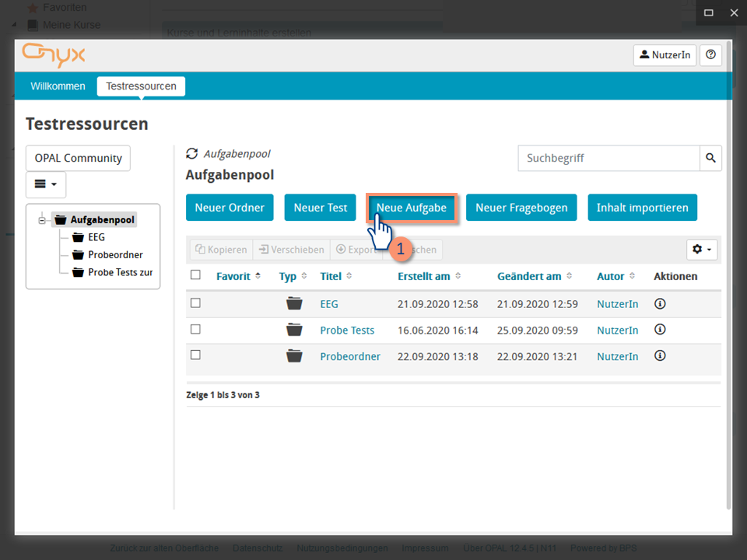Click the Neuer Ordner button

pos(230,208)
